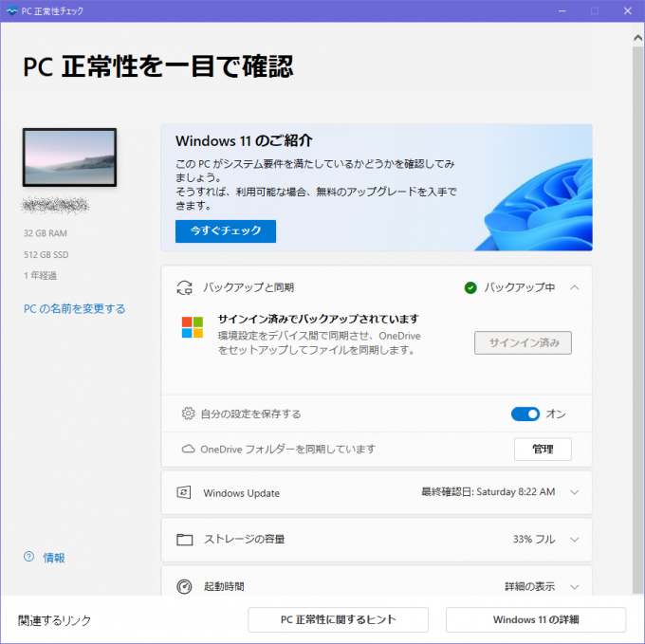Click the Windows Update row label
Screen dimensions: 645x644
point(242,493)
